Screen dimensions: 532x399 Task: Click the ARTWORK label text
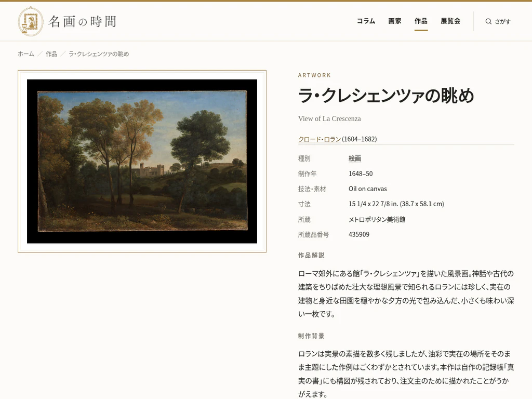coord(314,75)
